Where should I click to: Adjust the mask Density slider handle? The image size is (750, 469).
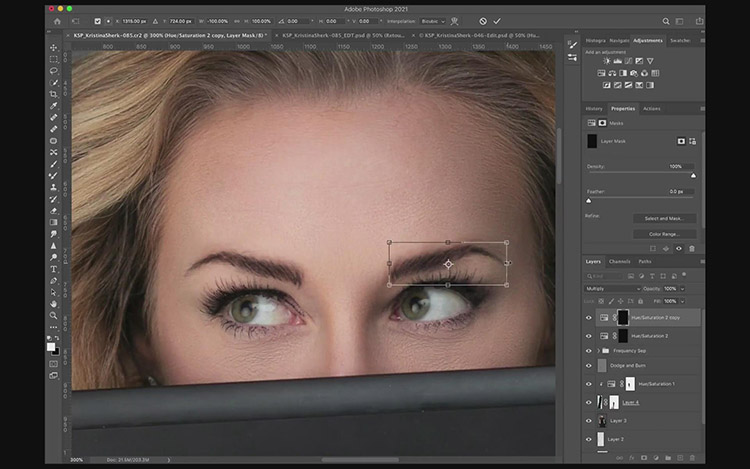point(693,176)
